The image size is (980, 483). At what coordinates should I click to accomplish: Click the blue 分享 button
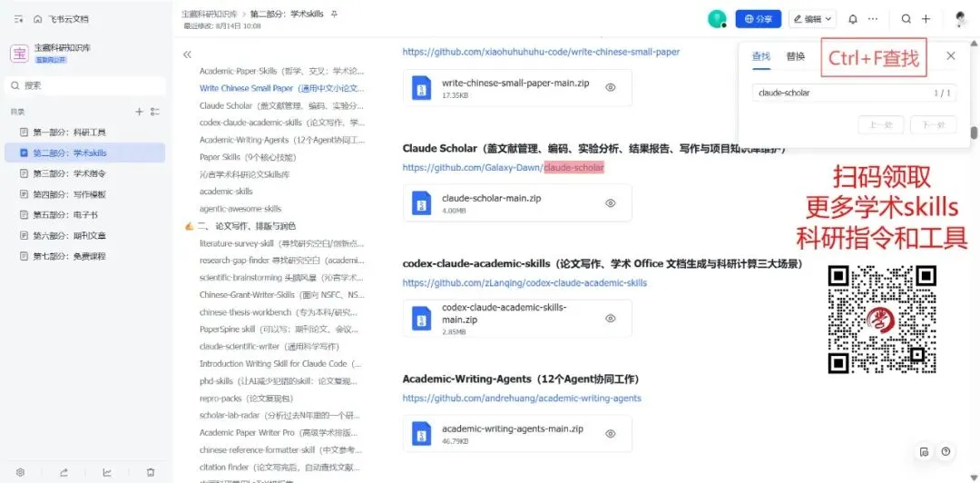tap(758, 19)
